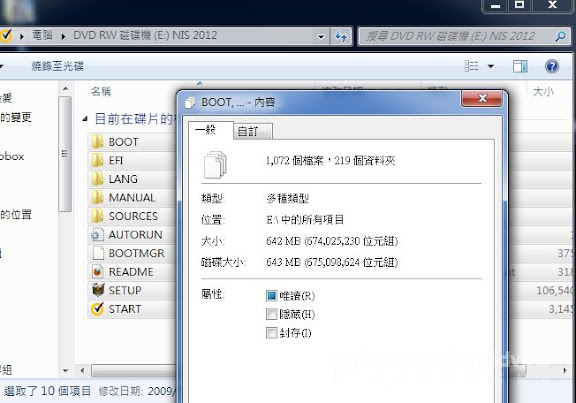Click the SETUP file name
Image resolution: width=576 pixels, height=403 pixels.
coord(125,290)
